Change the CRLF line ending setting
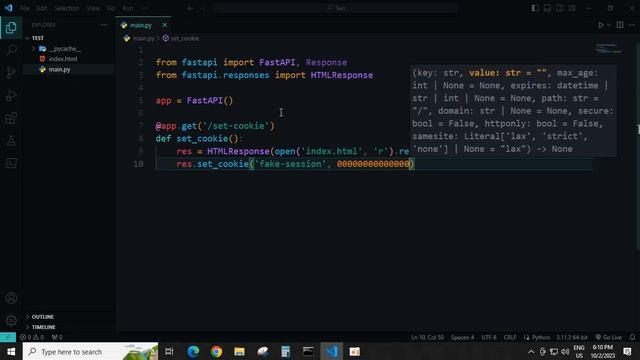This screenshot has height=360, width=640. click(510, 337)
